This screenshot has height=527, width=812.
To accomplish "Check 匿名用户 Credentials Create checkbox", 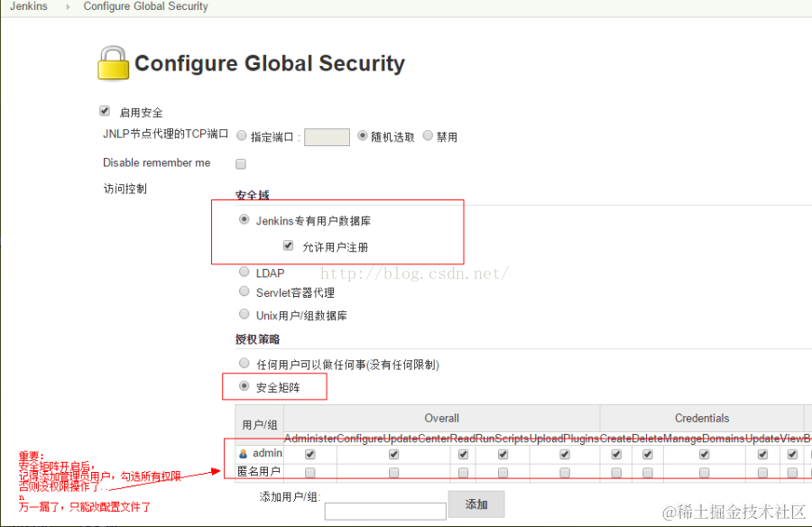I will [616, 473].
